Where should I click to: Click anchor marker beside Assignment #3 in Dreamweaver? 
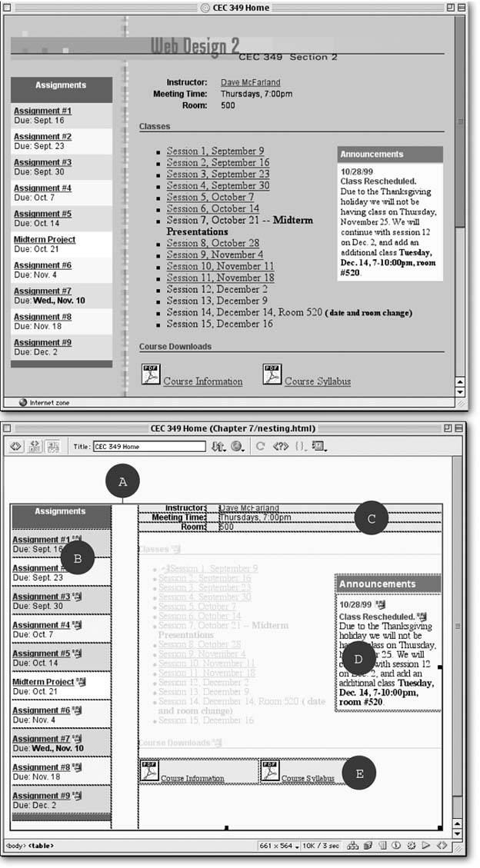(77, 596)
